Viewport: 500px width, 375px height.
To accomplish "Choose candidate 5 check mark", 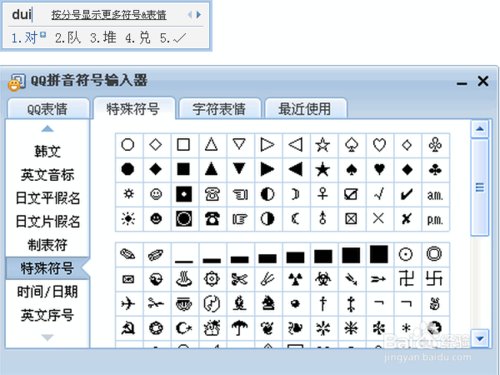I will click(x=173, y=38).
